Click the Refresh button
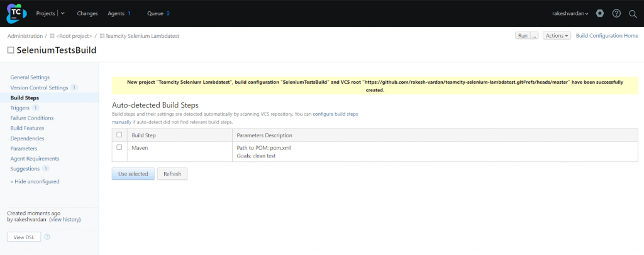644x255 pixels. [172, 174]
